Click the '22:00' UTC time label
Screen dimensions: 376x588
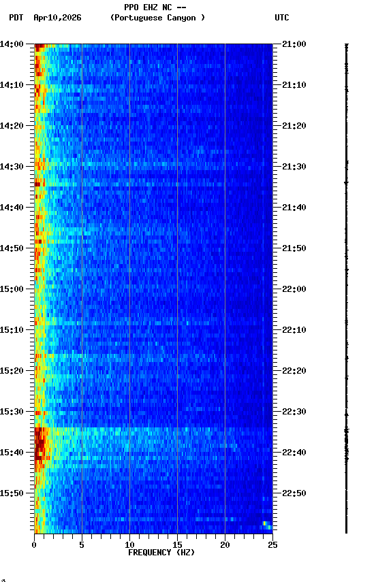coord(294,289)
